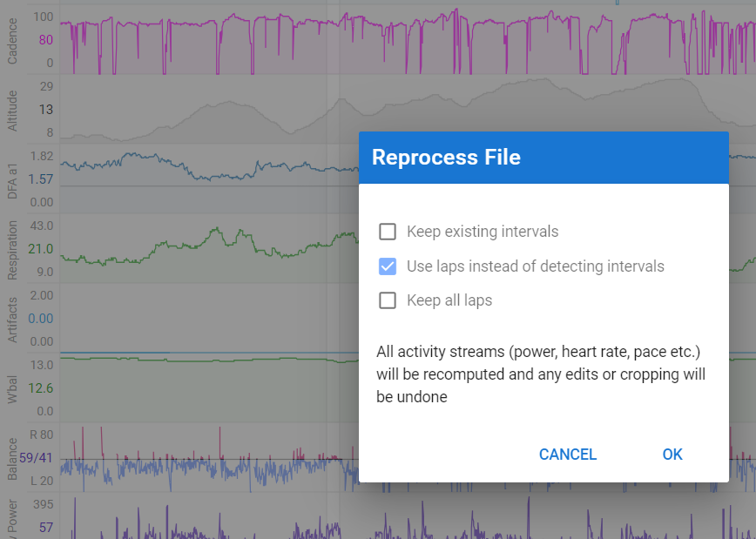Click the Balance chart 59/41 value
756x539 pixels.
point(36,457)
